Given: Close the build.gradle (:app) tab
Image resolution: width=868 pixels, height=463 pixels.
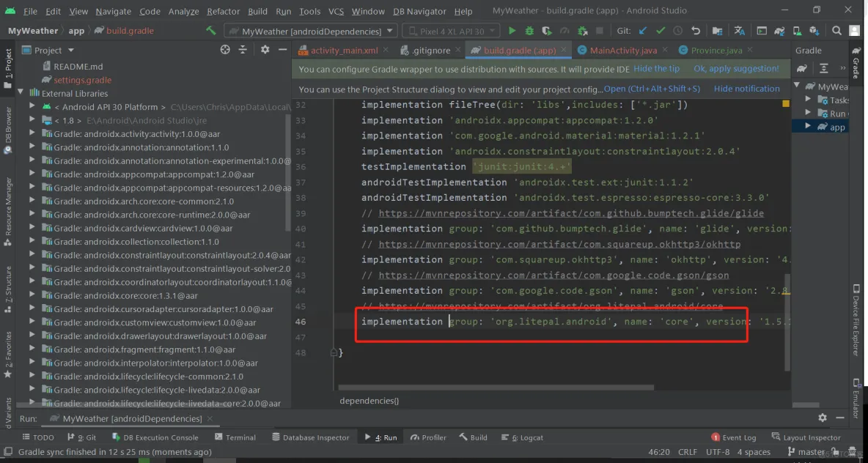Looking at the screenshot, I should (564, 51).
